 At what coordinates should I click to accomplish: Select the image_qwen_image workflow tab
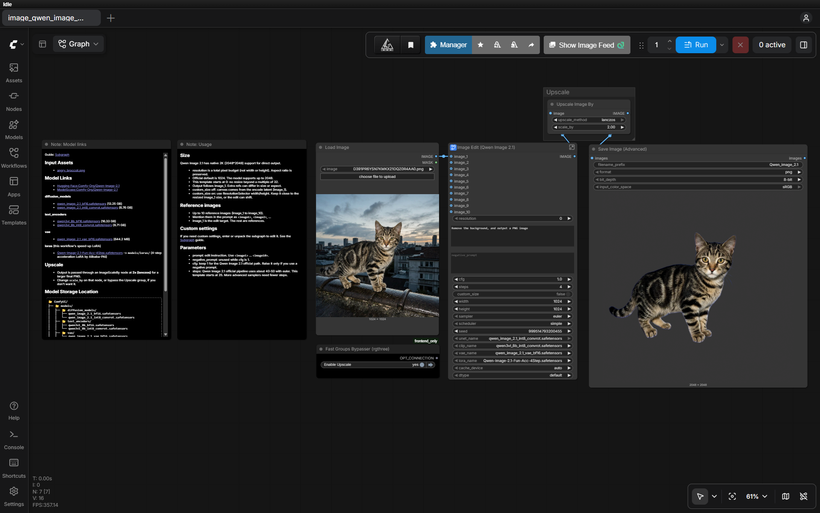[51, 18]
